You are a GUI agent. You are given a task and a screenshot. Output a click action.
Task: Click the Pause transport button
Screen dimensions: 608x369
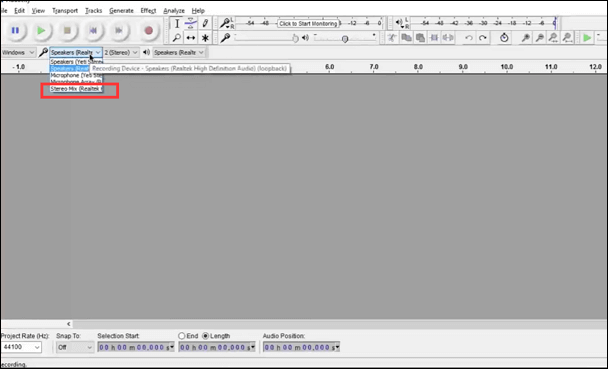15,30
